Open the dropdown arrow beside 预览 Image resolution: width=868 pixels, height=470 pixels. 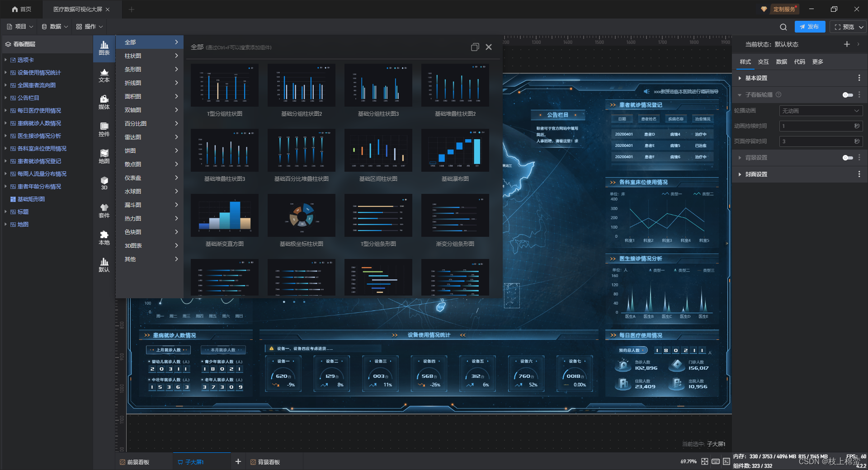click(x=861, y=27)
